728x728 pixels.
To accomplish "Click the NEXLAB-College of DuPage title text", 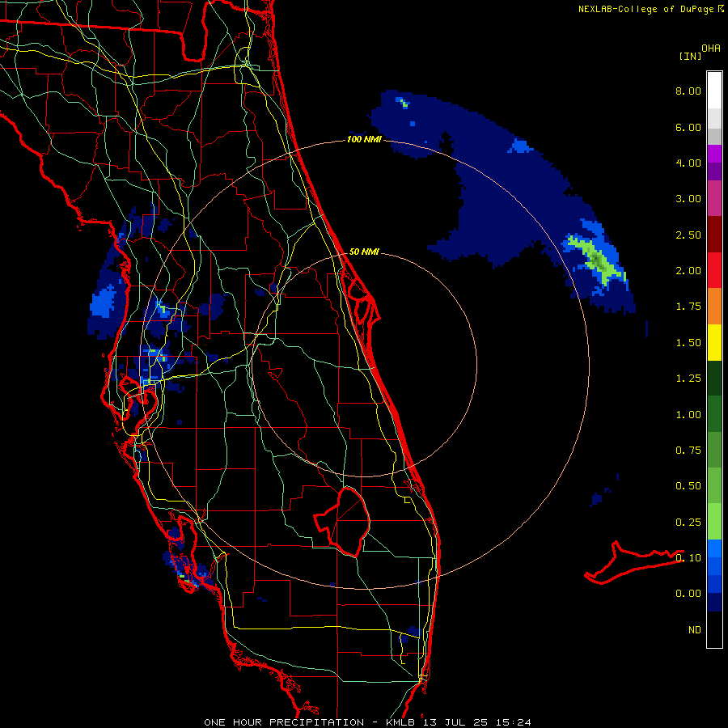I will (x=645, y=9).
